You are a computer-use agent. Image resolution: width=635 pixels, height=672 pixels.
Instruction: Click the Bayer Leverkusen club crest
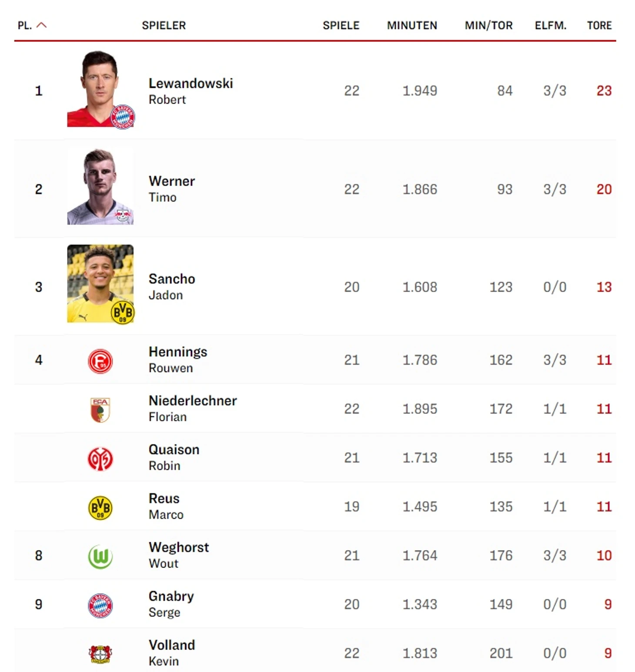[100, 654]
